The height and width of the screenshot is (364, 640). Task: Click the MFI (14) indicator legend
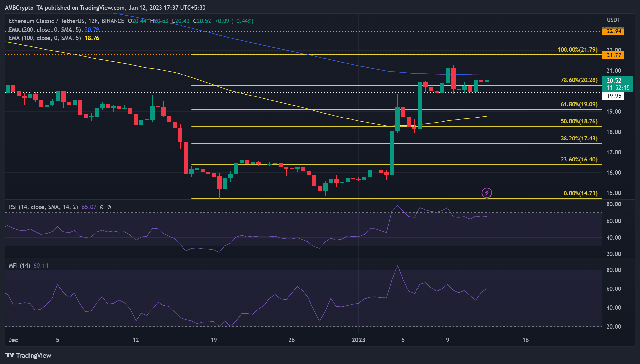(x=19, y=266)
